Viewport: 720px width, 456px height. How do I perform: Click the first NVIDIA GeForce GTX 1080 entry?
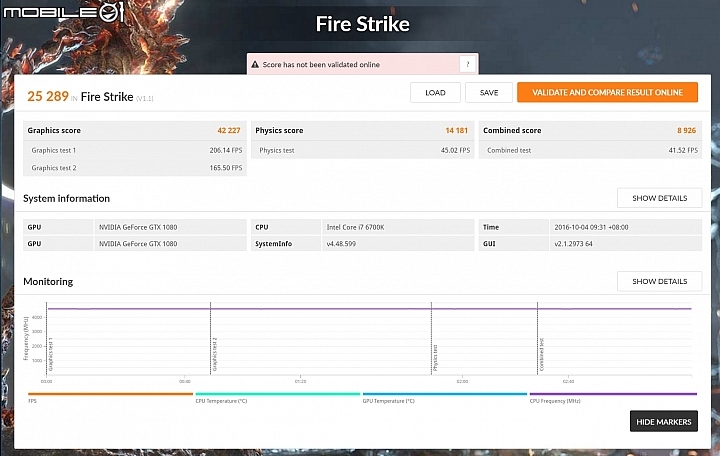coord(138,227)
